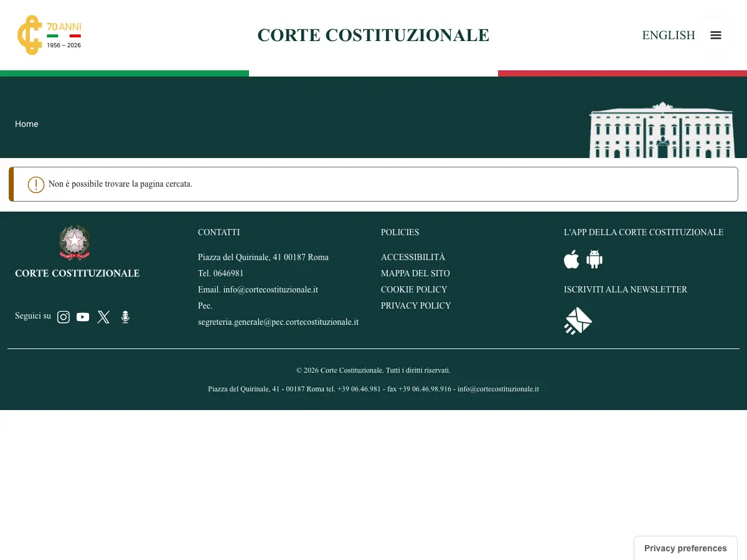Click the Tel. 0646981 phone line

tap(220, 274)
